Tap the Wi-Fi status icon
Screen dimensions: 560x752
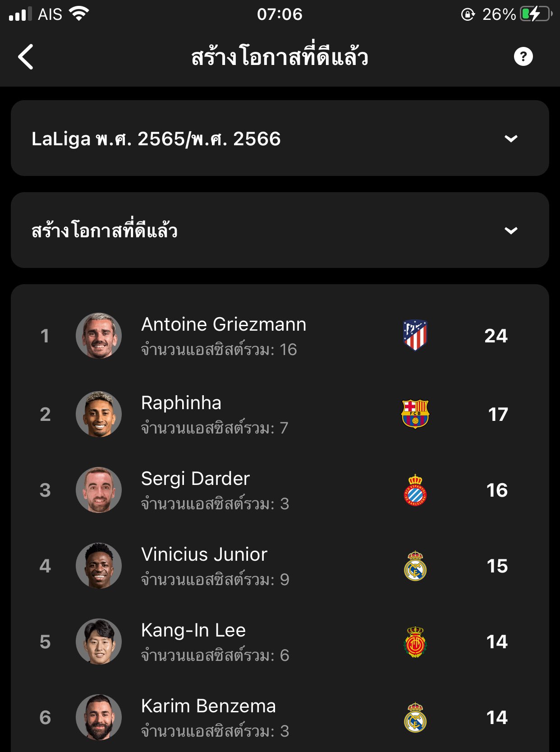coord(79,14)
